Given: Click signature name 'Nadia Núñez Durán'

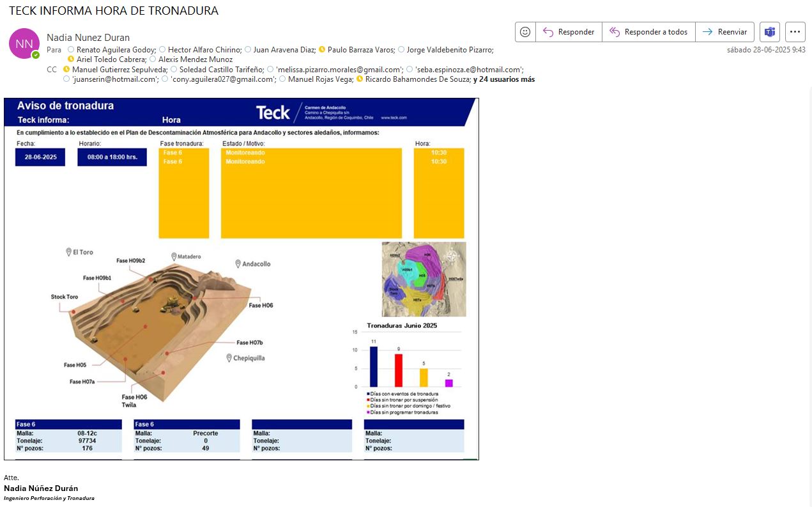Looking at the screenshot, I should coord(41,488).
